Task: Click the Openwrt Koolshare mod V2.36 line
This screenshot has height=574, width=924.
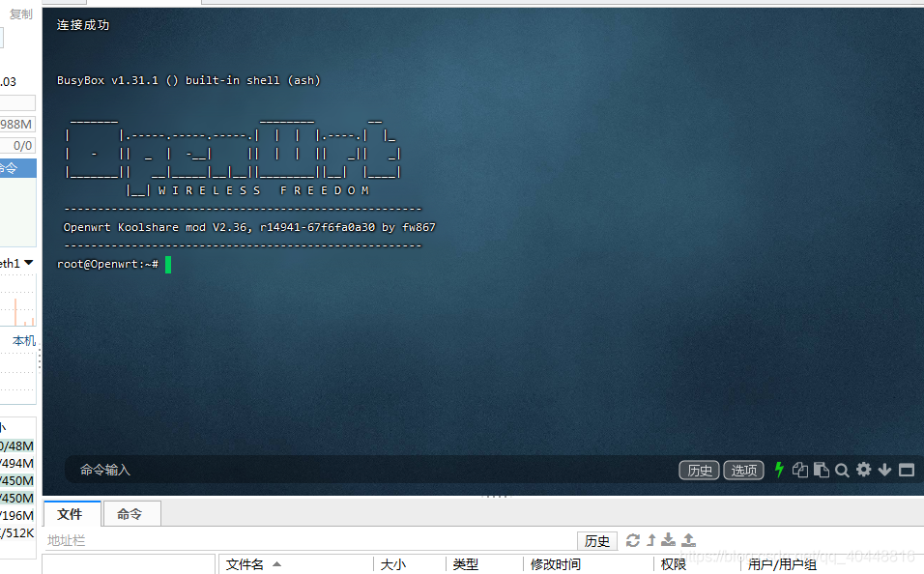Action: (249, 227)
